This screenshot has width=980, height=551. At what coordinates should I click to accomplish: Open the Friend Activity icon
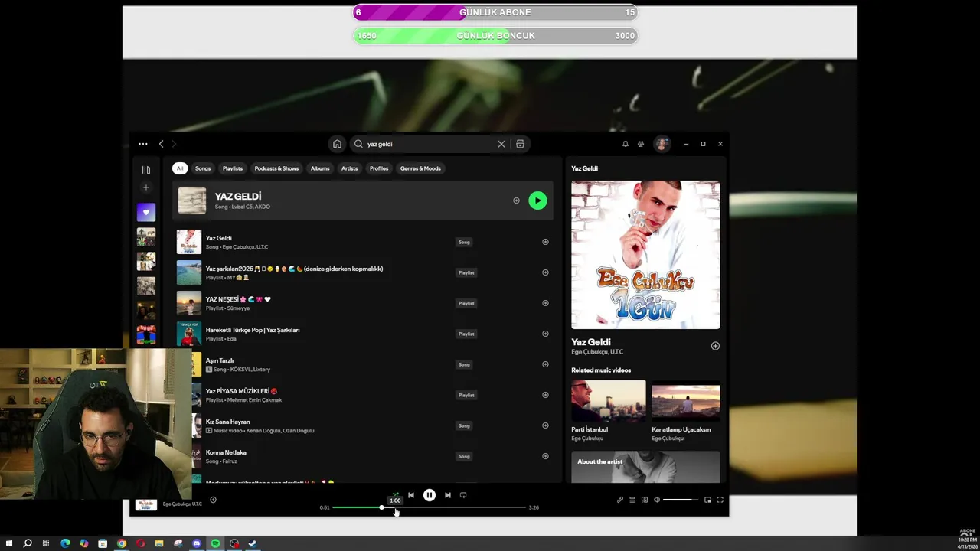(x=641, y=144)
